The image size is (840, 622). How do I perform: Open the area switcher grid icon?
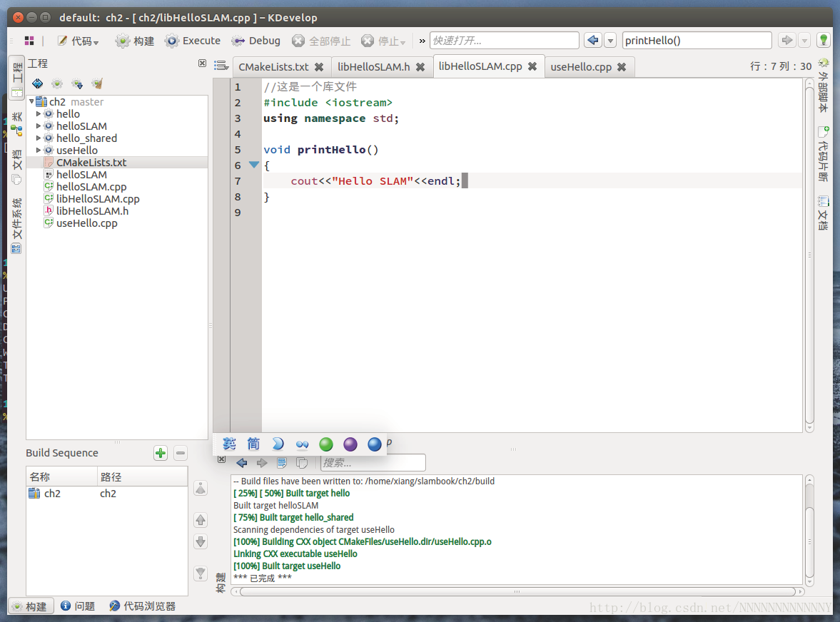29,41
